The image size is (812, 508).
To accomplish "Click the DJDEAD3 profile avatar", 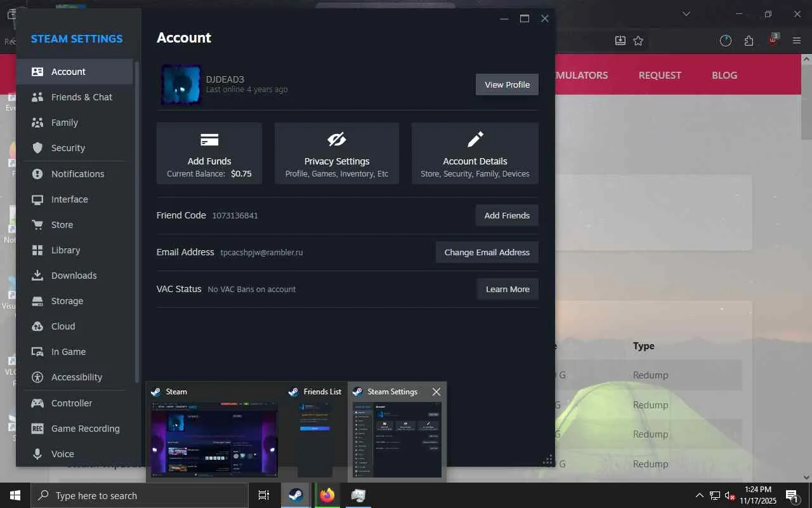I will pos(181,84).
